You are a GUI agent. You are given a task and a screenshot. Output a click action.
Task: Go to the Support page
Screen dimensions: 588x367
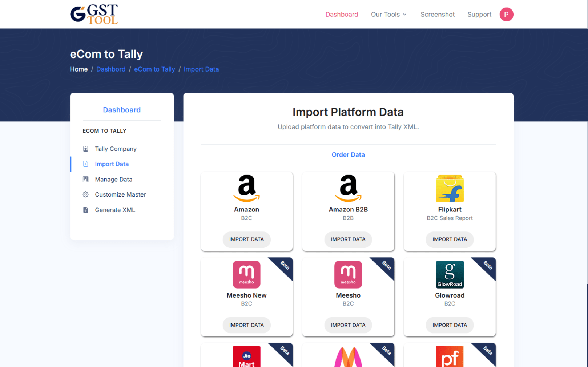pyautogui.click(x=479, y=15)
